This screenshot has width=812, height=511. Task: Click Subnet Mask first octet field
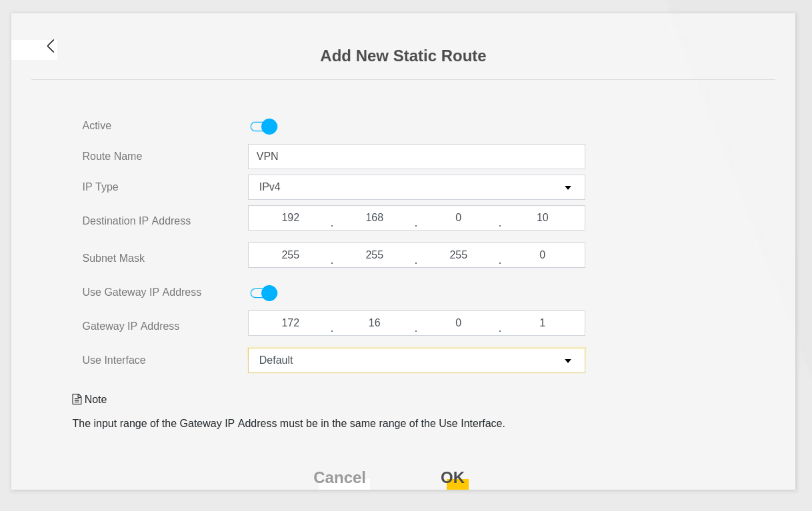click(290, 255)
